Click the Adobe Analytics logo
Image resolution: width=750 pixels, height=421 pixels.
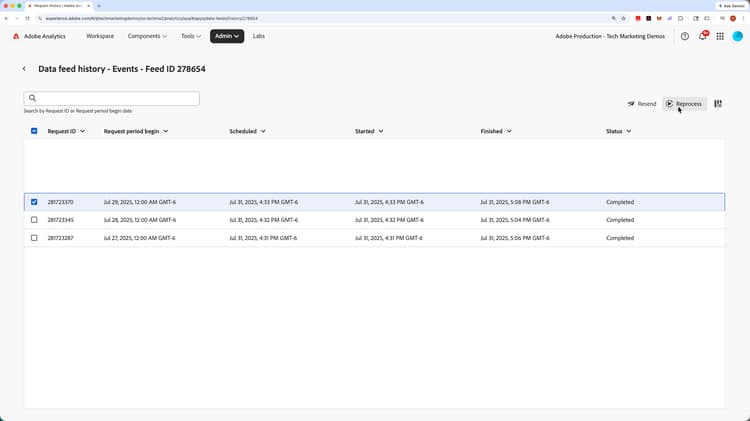point(16,36)
